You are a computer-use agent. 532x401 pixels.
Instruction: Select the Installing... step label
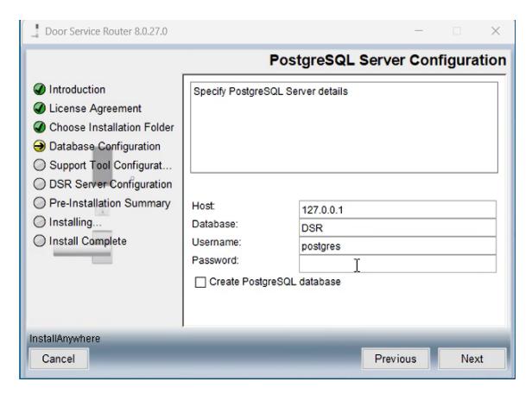75,222
